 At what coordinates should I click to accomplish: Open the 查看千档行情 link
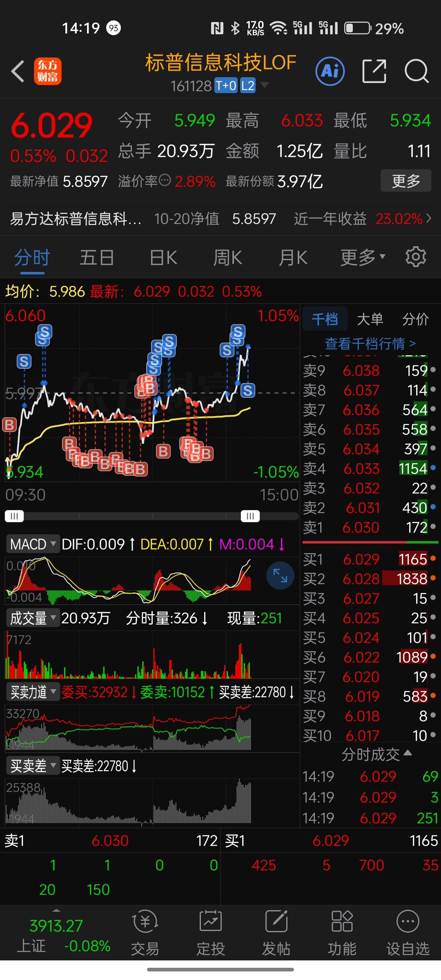[370, 343]
